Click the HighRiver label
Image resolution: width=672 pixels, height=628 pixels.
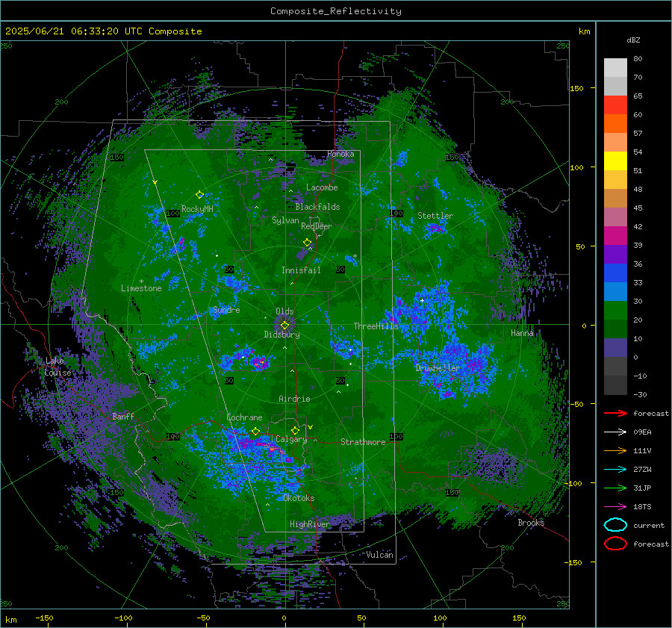[309, 524]
